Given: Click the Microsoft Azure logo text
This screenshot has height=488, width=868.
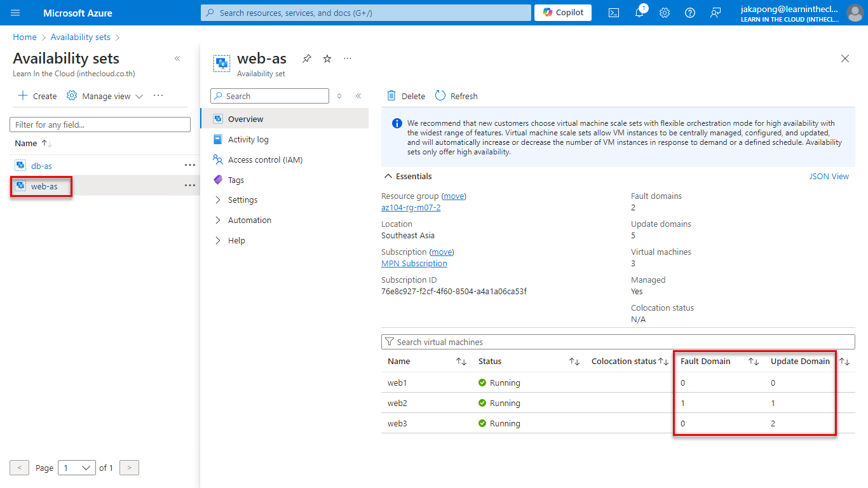Looking at the screenshot, I should (78, 13).
